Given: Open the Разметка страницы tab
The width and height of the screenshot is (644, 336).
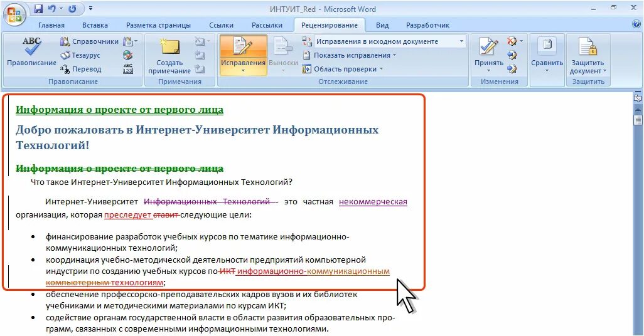Looking at the screenshot, I should coord(158,25).
